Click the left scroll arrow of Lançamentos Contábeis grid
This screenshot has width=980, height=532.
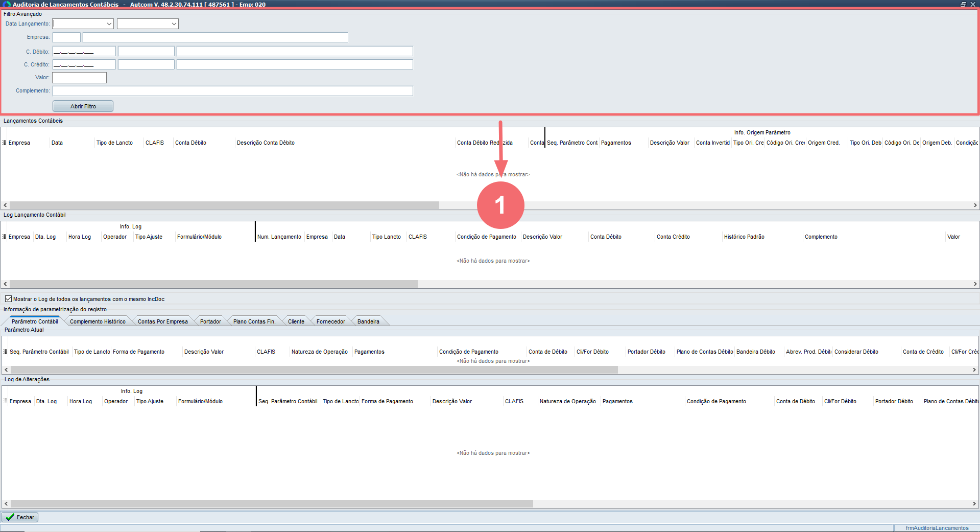tap(6, 205)
